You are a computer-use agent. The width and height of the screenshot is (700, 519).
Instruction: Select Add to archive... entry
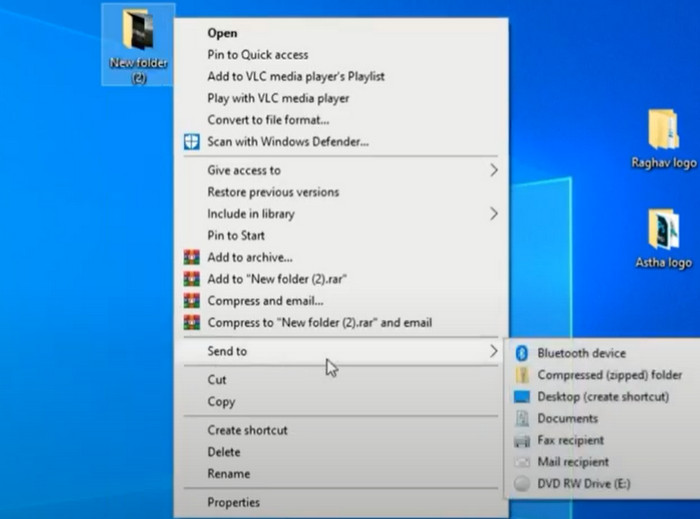click(x=341, y=257)
